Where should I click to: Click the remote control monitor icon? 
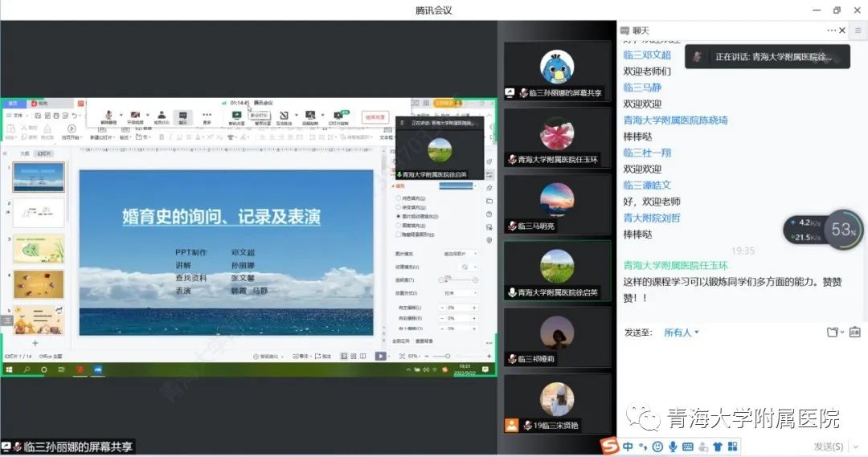tap(310, 115)
